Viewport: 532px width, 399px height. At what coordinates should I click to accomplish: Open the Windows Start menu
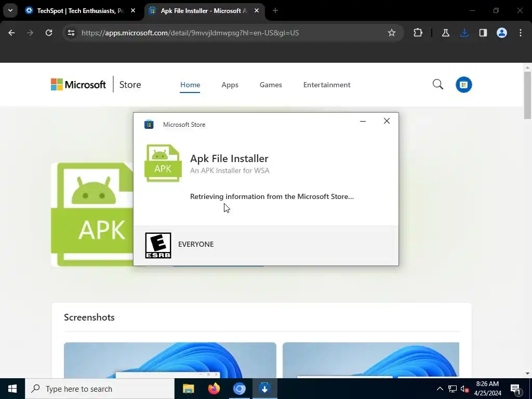(x=12, y=389)
